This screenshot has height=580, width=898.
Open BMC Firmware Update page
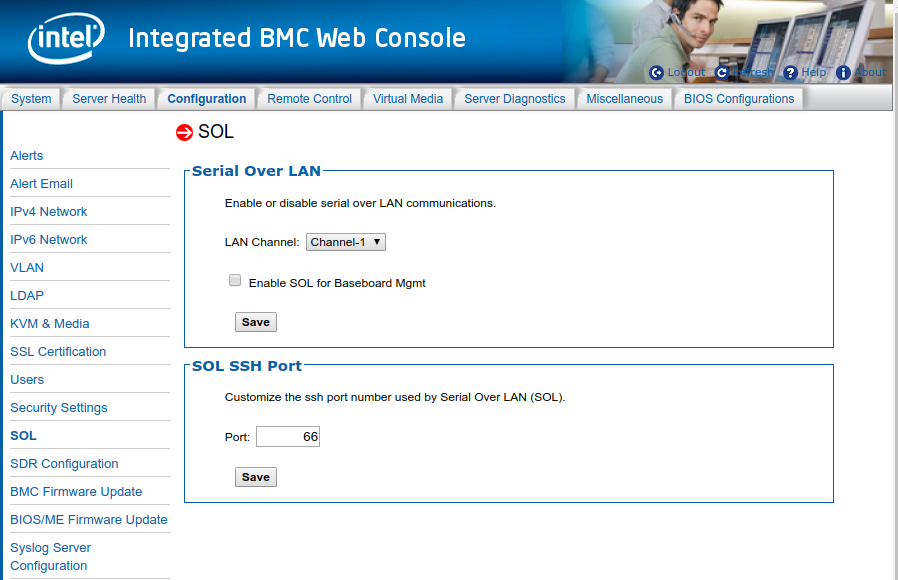(76, 491)
